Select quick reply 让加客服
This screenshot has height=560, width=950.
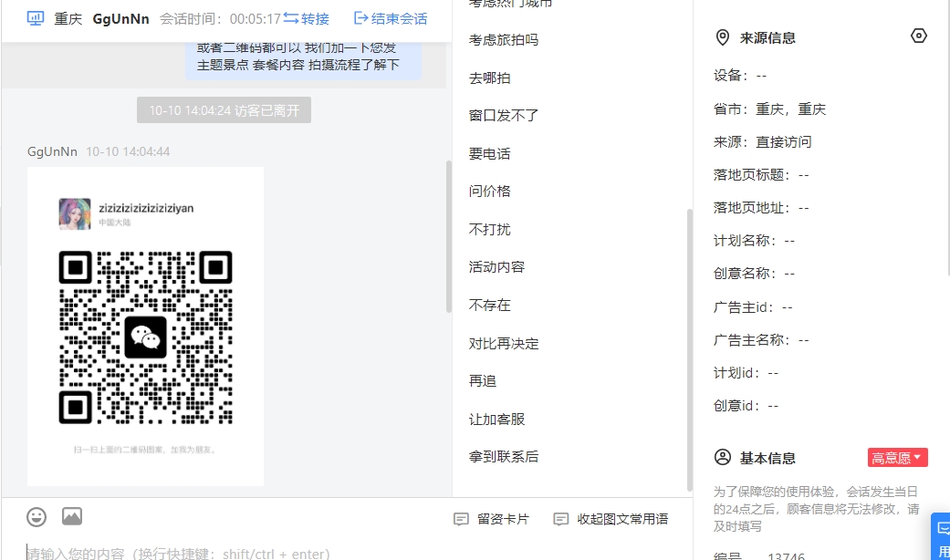(496, 420)
